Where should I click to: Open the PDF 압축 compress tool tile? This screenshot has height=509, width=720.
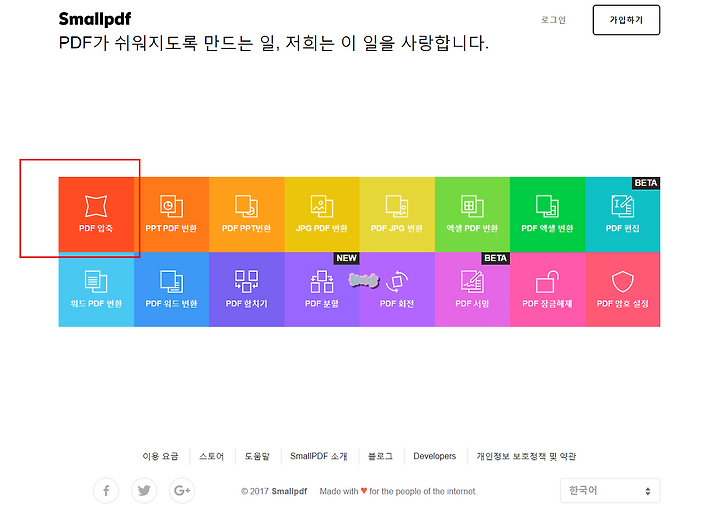tap(96, 215)
